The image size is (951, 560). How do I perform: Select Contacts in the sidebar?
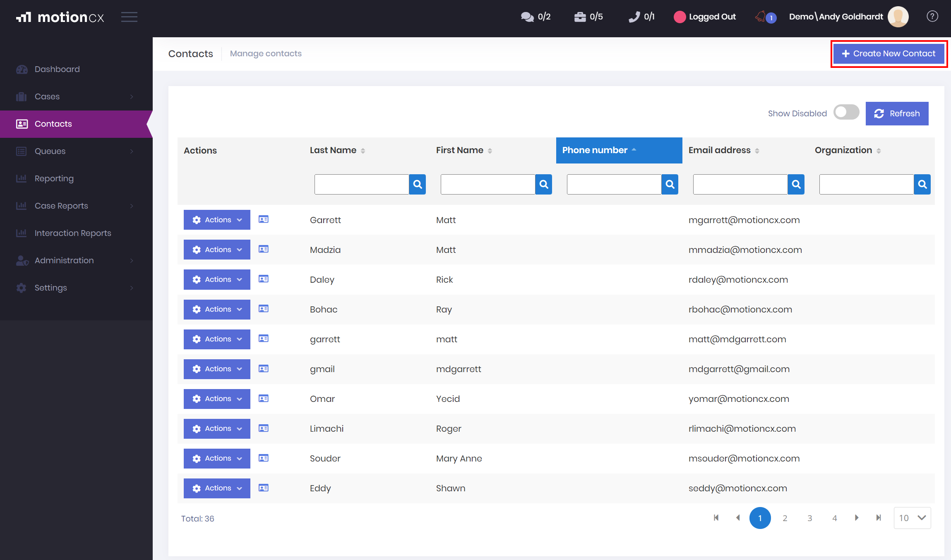pos(76,124)
